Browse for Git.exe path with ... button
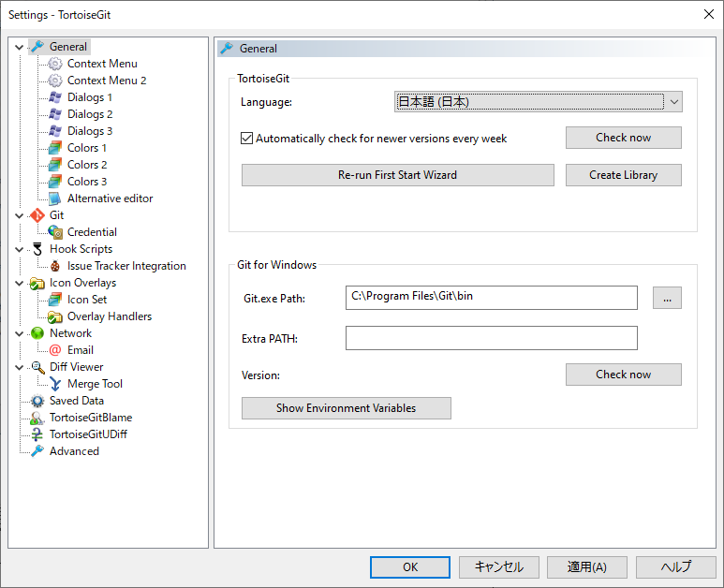724x588 pixels. point(667,298)
